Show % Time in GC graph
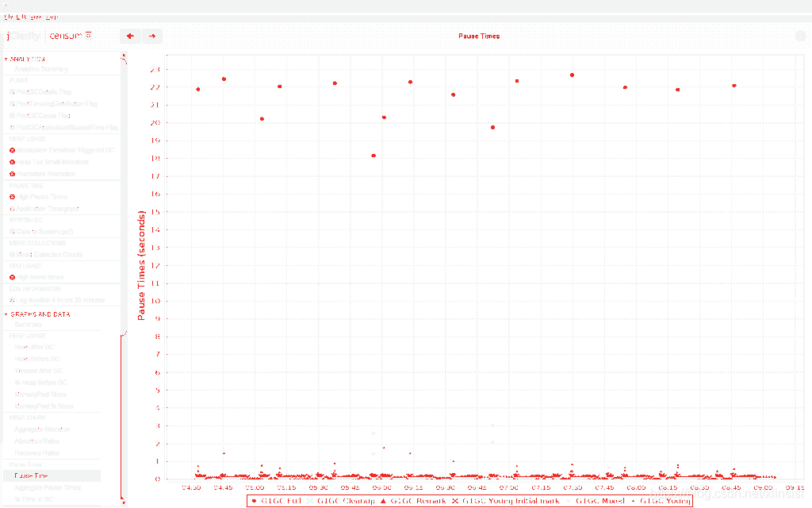 33,500
